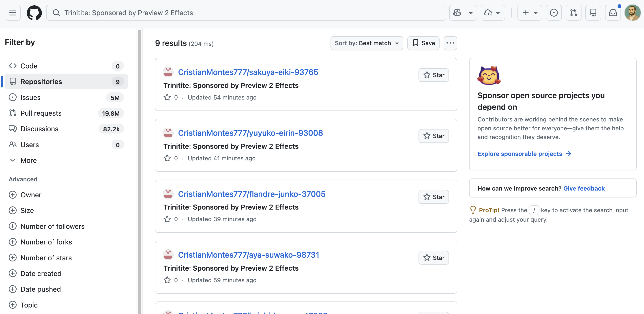
Task: Open Pull requests from the header icon
Action: tap(573, 13)
